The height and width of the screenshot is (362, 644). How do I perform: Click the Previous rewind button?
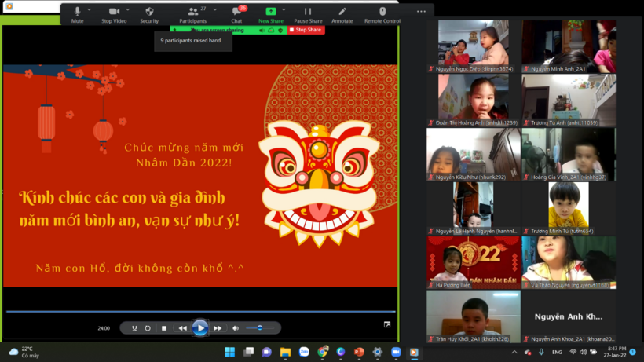click(x=183, y=328)
